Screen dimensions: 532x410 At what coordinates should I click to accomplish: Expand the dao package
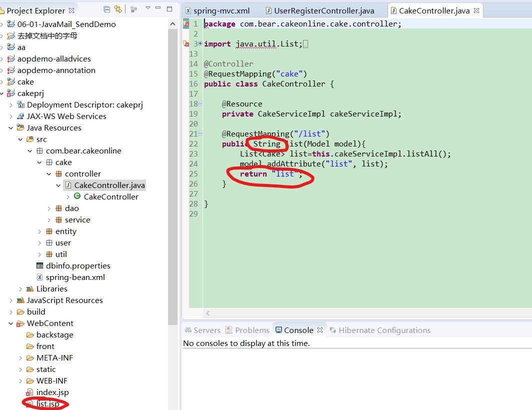coord(49,208)
